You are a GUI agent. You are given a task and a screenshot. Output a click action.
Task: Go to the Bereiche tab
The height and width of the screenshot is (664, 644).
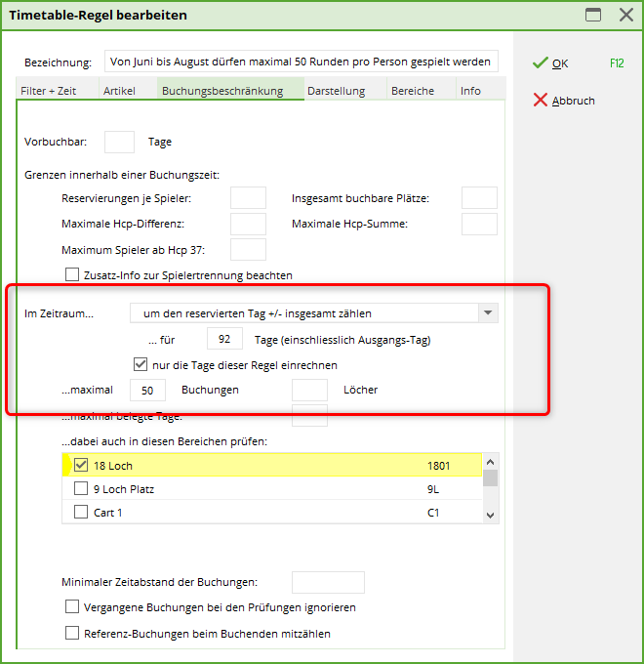[x=413, y=91]
